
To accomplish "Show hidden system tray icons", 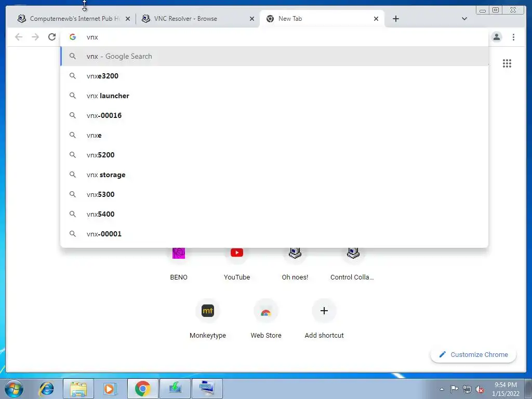I will coord(442,389).
